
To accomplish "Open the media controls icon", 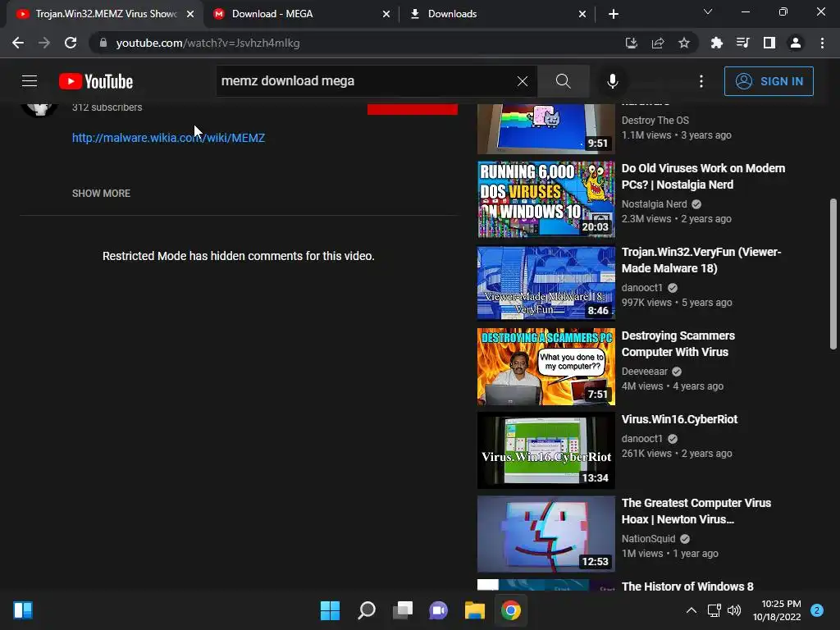I will (x=742, y=43).
